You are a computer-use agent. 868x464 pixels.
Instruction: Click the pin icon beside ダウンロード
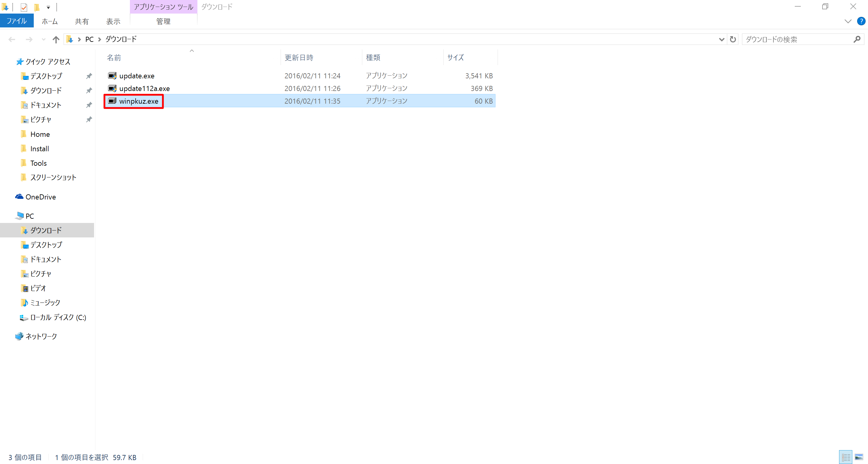coord(89,91)
